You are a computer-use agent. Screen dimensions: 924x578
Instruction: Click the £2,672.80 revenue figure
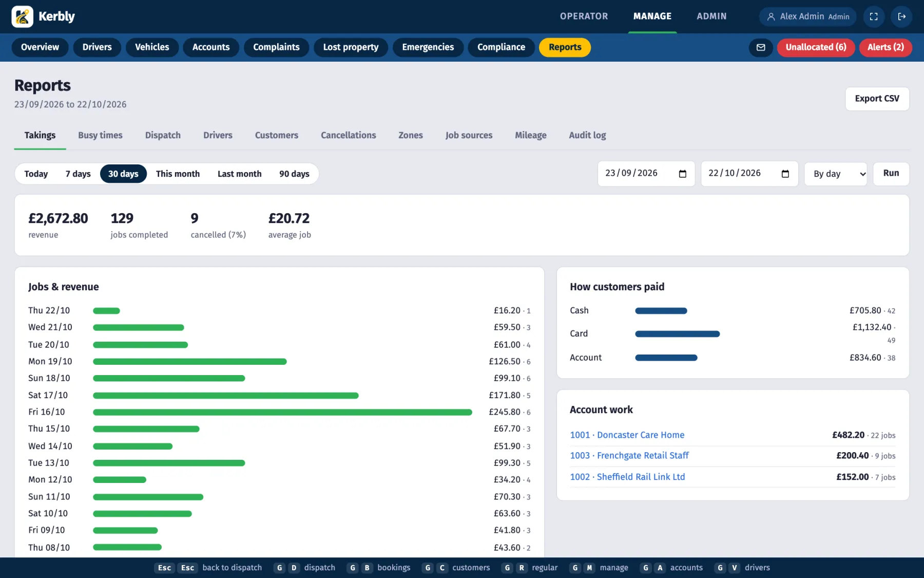coord(58,218)
